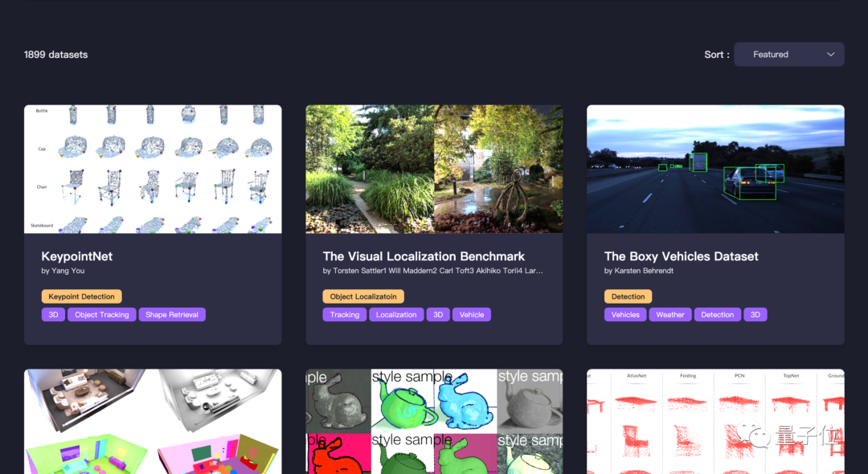The height and width of the screenshot is (474, 868).
Task: View the garden images thumbnail
Action: click(434, 169)
